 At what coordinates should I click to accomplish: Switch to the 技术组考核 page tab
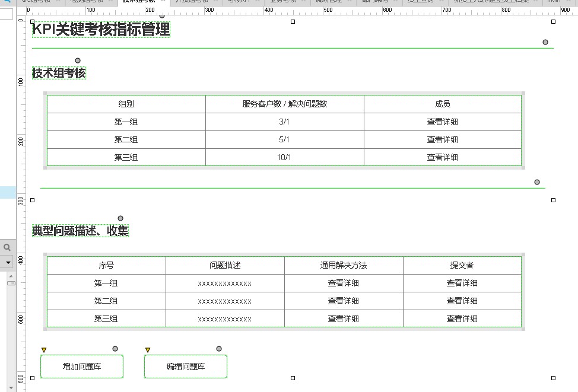(138, 2)
